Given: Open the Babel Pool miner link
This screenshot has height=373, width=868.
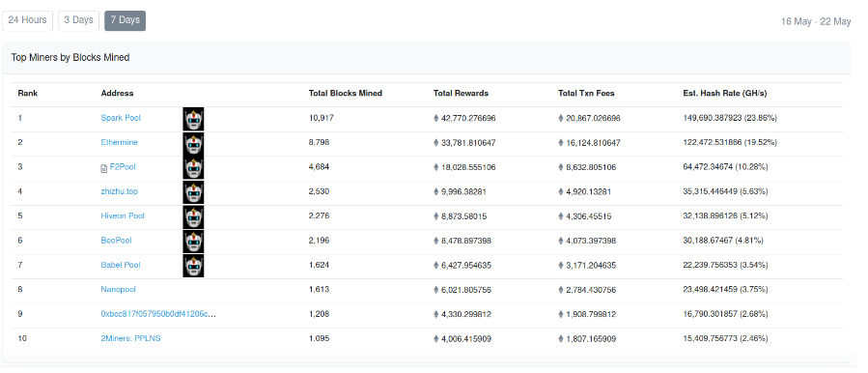Looking at the screenshot, I should tap(121, 265).
